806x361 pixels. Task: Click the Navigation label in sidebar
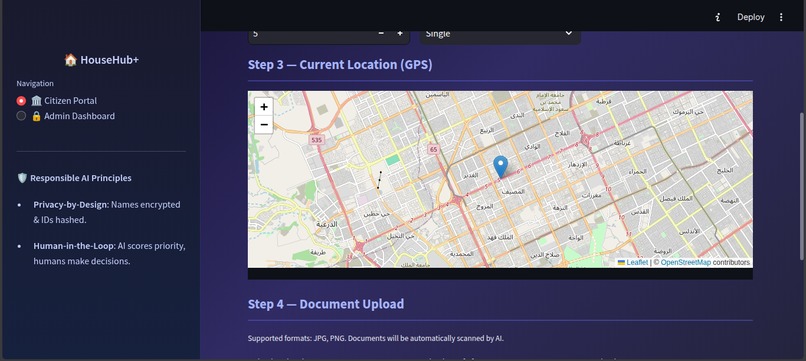pos(35,83)
